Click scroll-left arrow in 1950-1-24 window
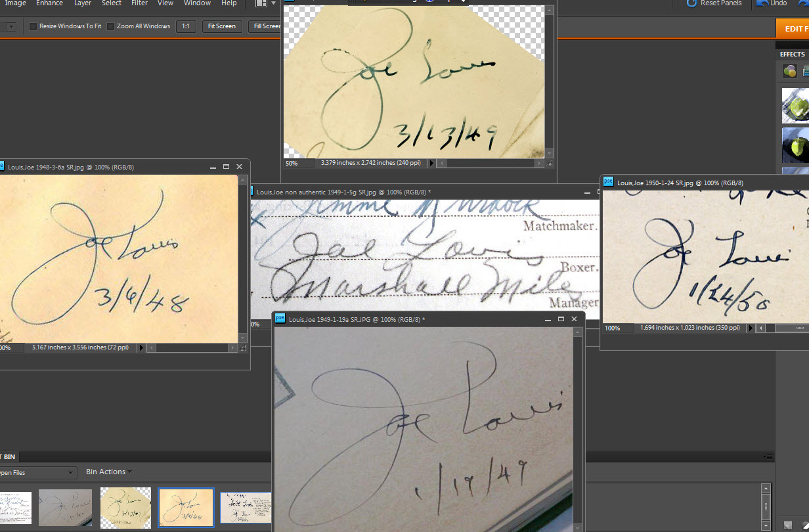Viewport: 809px width, 532px height. 761,328
